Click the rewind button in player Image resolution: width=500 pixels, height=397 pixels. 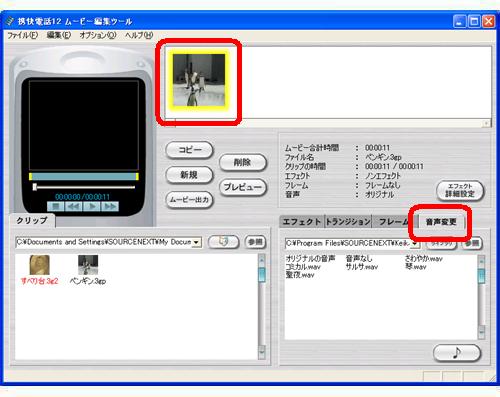pos(74,207)
